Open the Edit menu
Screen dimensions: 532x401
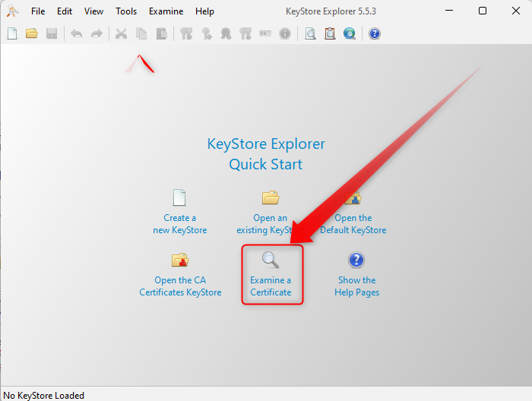coord(65,11)
